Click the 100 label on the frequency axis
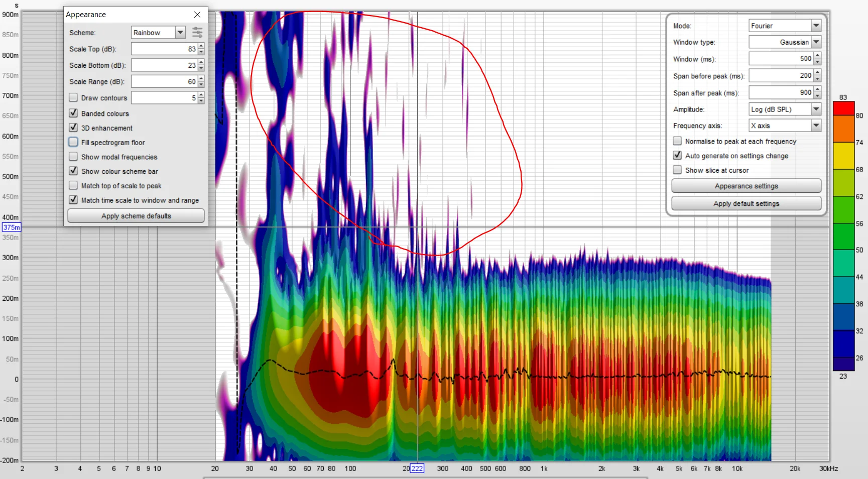 click(350, 468)
